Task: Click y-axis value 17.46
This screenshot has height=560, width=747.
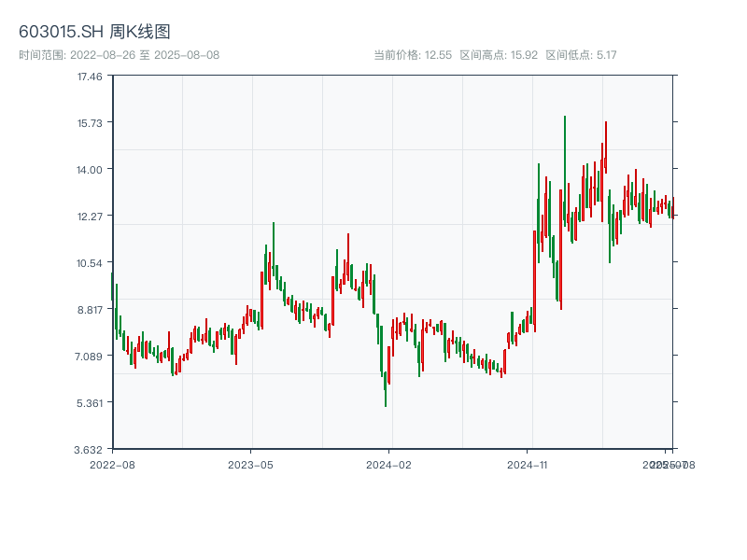Action: pos(90,77)
